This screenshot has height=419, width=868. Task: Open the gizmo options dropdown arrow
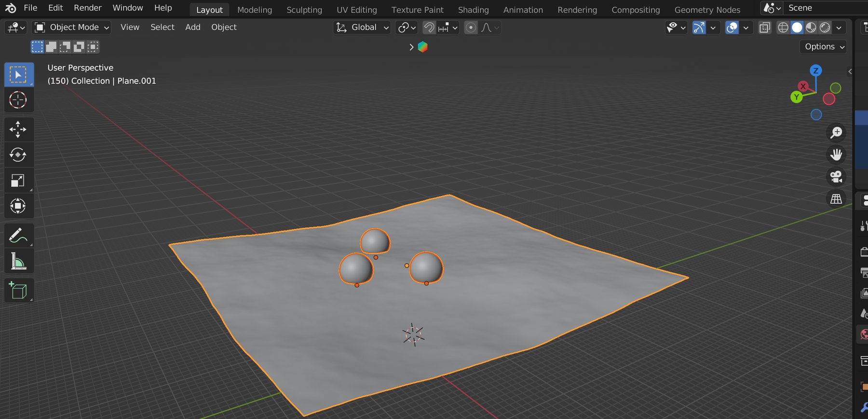713,28
